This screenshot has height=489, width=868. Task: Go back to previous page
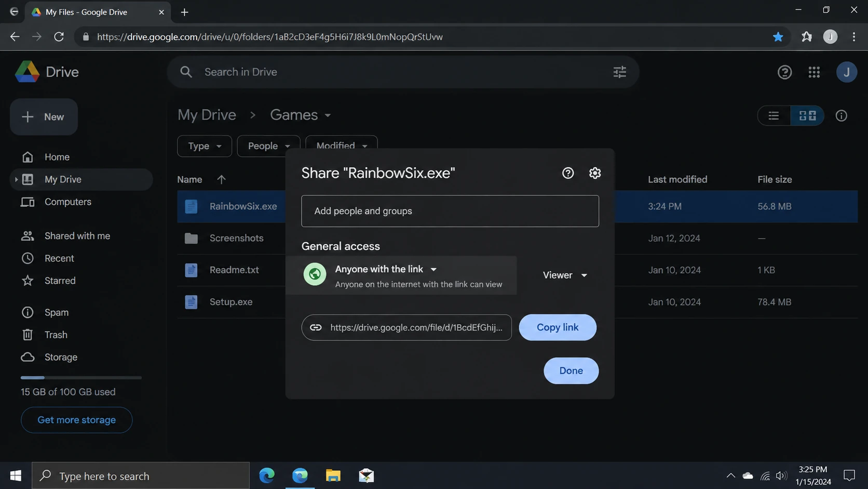click(x=15, y=37)
